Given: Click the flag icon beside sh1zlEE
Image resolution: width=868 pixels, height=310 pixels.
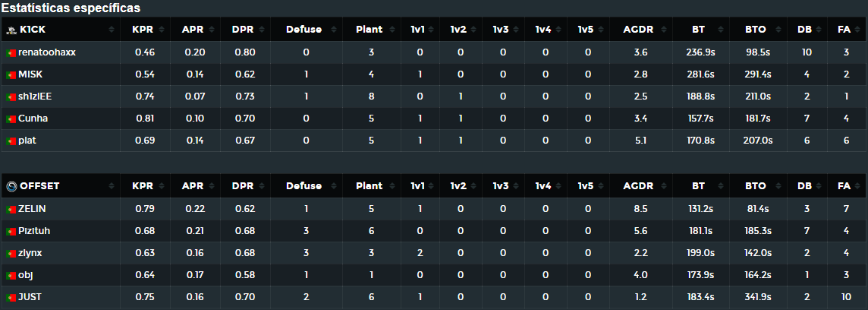Looking at the screenshot, I should [x=11, y=96].
